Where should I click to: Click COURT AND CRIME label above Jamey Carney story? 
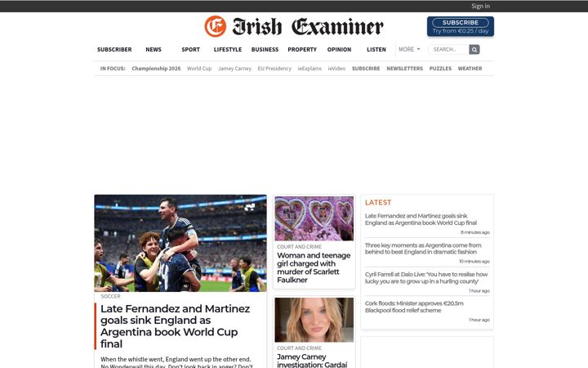tap(299, 348)
